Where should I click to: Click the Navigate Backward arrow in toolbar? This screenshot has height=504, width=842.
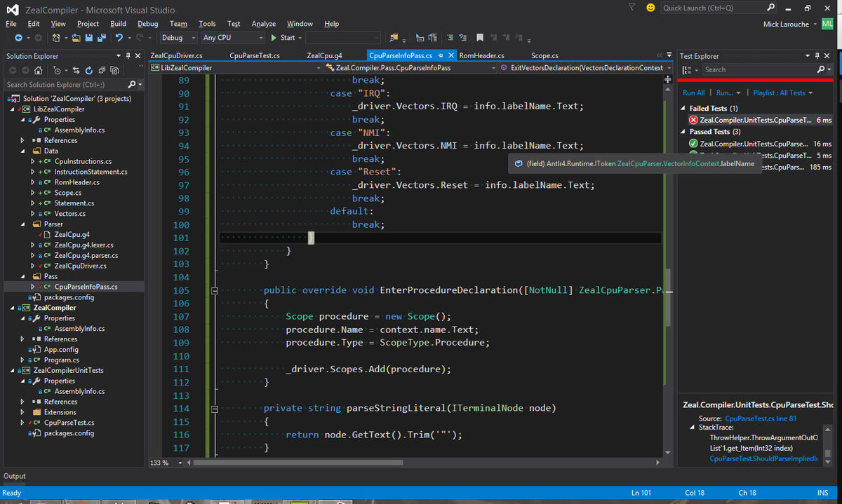point(18,38)
